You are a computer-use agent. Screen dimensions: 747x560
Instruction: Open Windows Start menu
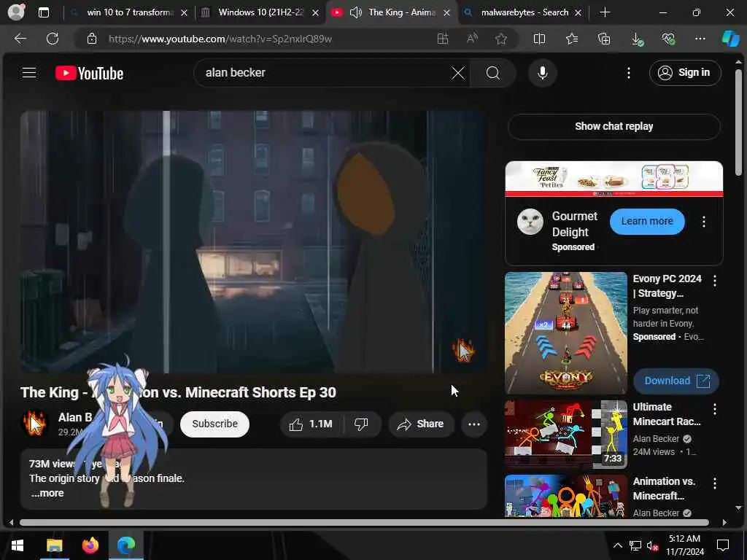pyautogui.click(x=18, y=545)
